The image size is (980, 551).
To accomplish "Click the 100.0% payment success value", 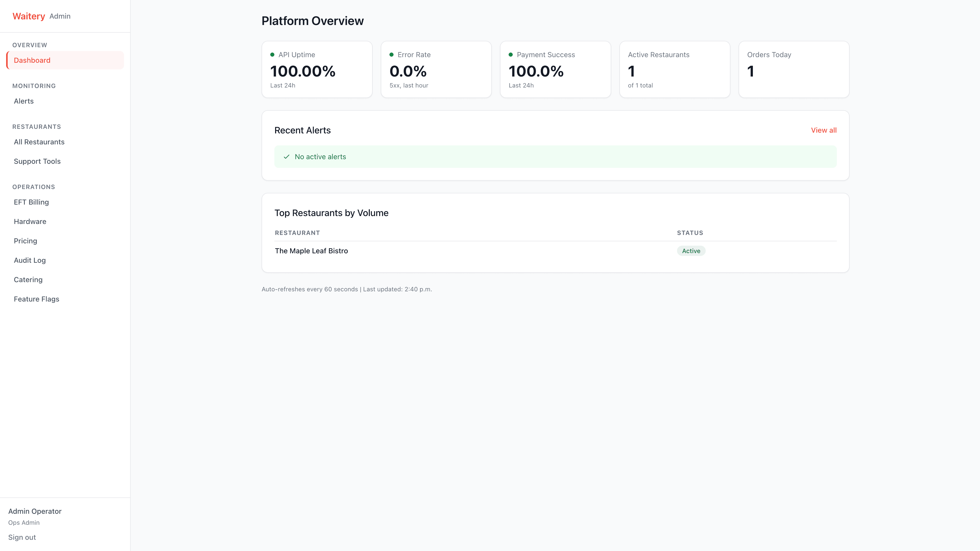I will (x=536, y=71).
